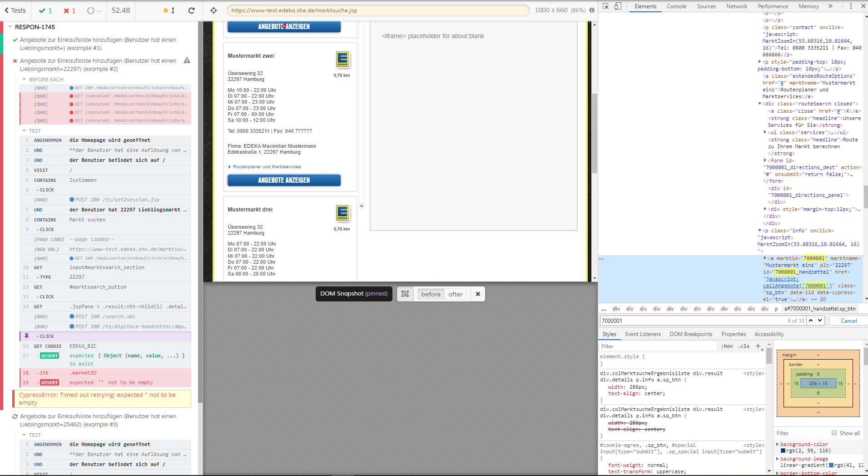This screenshot has width=868, height=476.
Task: Click the 256 × 15 content box
Action: pyautogui.click(x=818, y=383)
